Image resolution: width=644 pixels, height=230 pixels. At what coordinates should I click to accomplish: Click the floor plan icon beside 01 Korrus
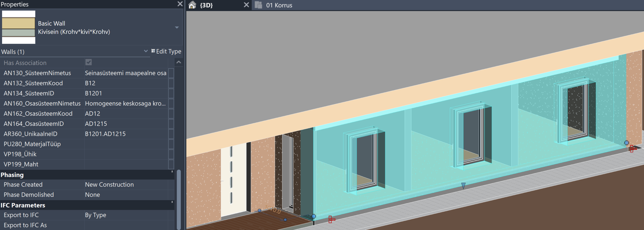coord(258,5)
